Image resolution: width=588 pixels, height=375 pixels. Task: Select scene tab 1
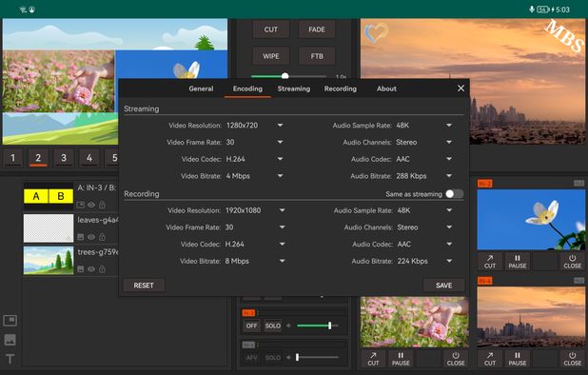tap(12, 158)
